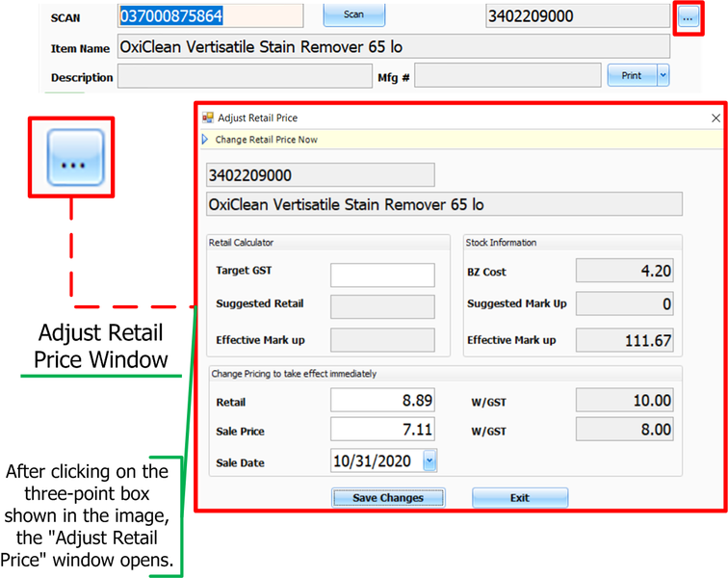The width and height of the screenshot is (728, 578).
Task: Click the Sale Price W/GST field 8.00
Action: tap(624, 429)
